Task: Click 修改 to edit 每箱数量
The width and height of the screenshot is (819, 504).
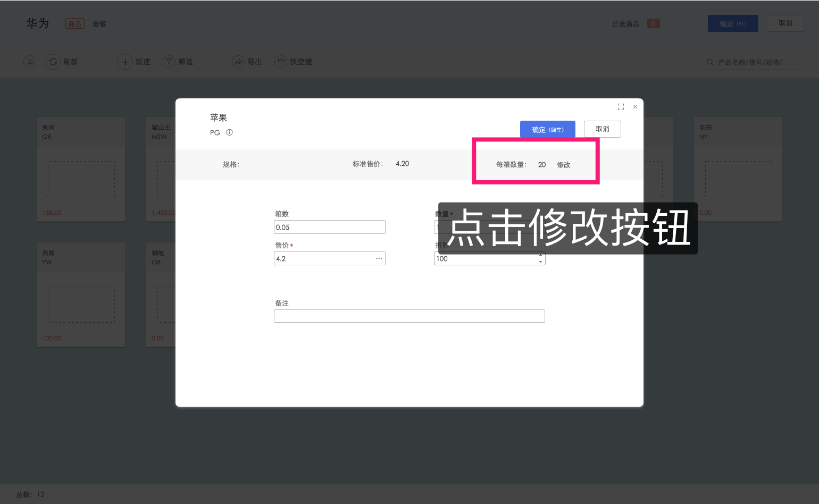Action: (x=563, y=165)
